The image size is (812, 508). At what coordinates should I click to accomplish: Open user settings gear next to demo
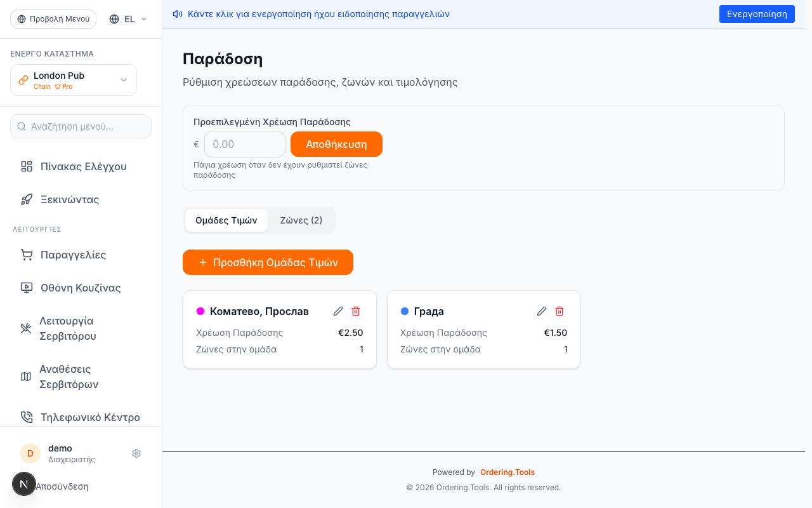136,453
